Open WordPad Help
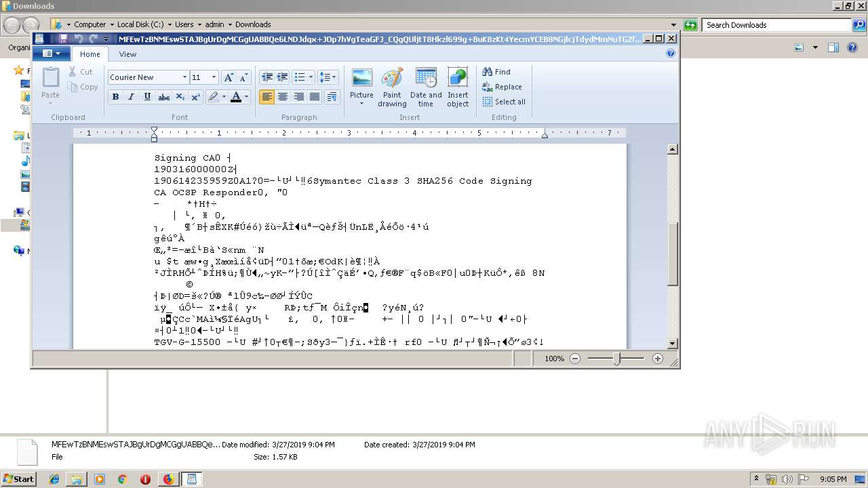 (x=671, y=53)
